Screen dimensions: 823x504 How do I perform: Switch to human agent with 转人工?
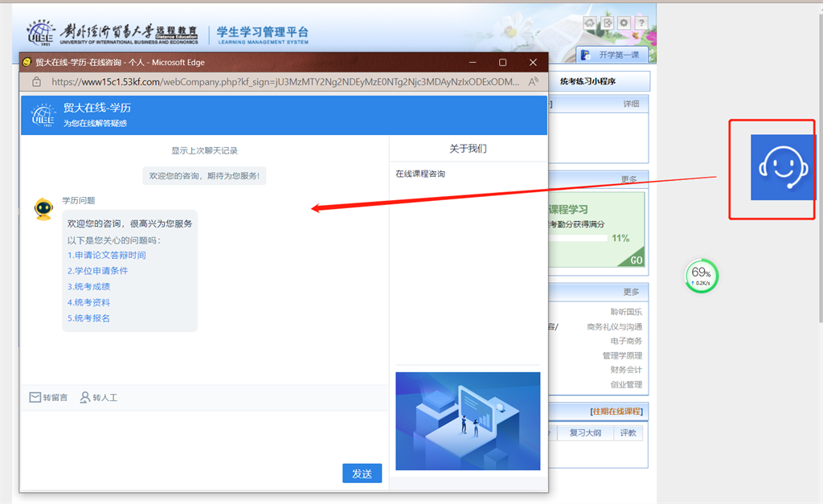click(99, 397)
